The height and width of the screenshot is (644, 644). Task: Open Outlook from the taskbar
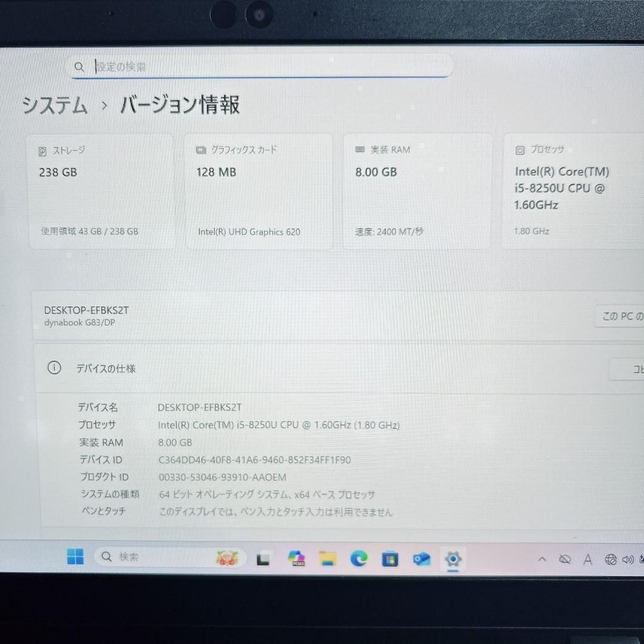pyautogui.click(x=422, y=559)
